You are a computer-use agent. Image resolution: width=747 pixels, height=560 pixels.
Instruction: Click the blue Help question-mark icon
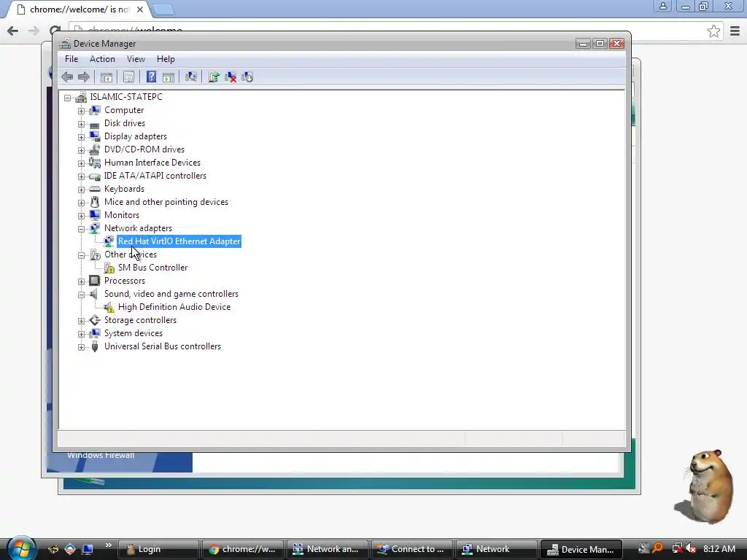click(151, 77)
